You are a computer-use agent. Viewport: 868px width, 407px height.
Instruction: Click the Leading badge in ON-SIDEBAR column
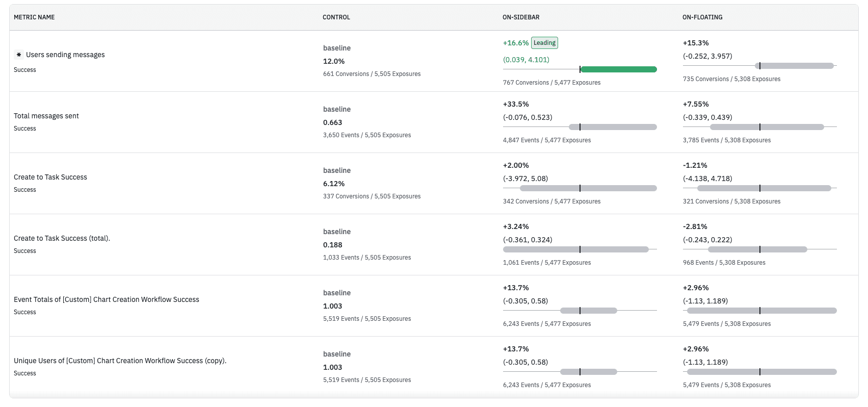point(544,43)
